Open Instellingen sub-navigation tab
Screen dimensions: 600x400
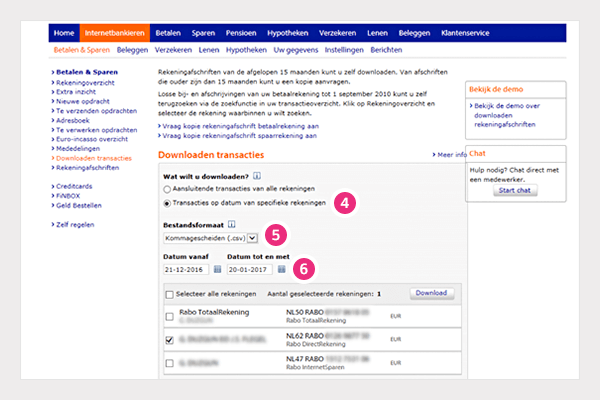344,50
